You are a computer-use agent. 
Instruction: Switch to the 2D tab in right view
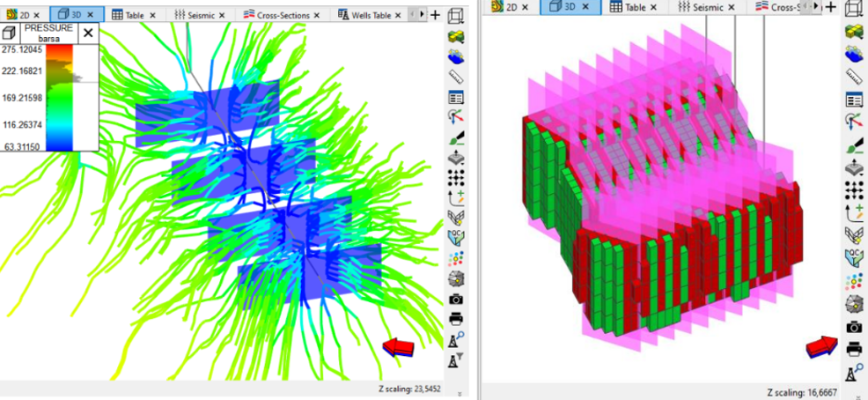tap(510, 7)
